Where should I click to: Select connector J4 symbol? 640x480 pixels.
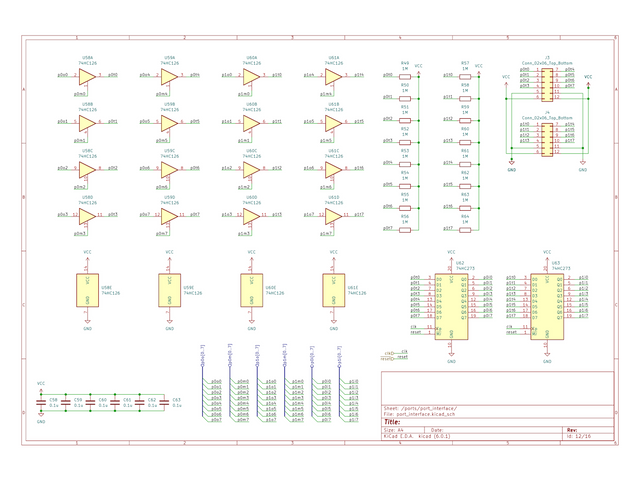point(546,140)
